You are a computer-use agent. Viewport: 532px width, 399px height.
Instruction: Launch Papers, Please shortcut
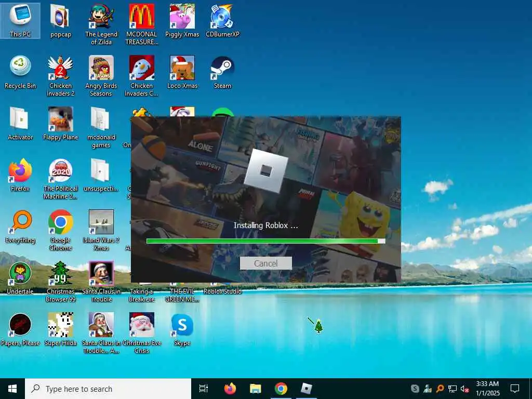pyautogui.click(x=20, y=330)
